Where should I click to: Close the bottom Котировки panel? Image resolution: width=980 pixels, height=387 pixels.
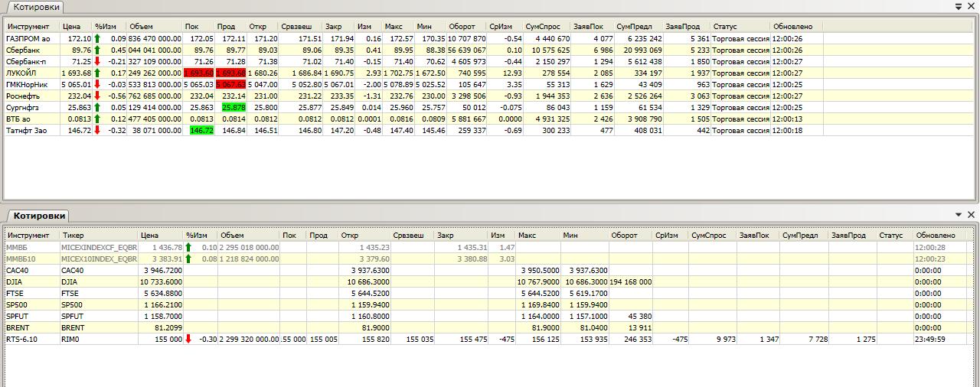tap(971, 216)
